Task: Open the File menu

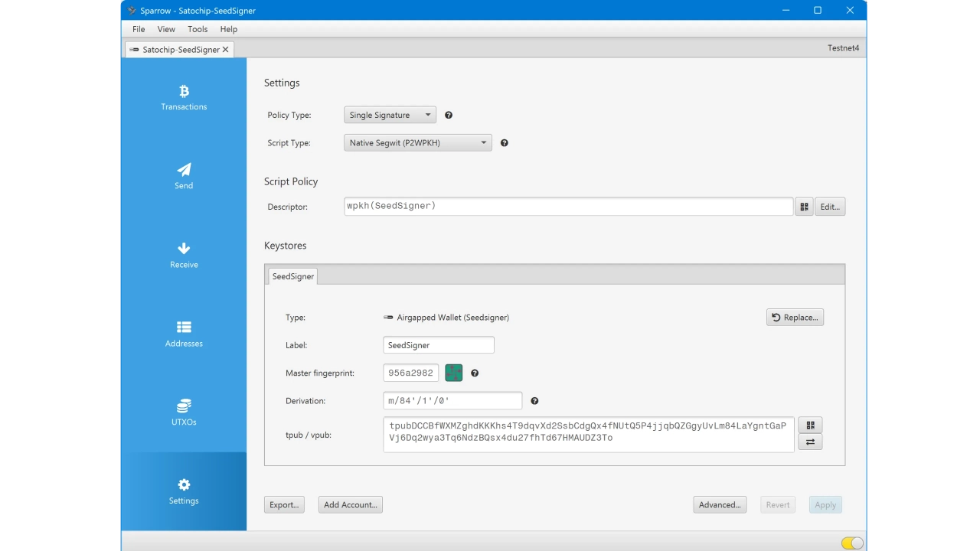Action: (x=139, y=29)
